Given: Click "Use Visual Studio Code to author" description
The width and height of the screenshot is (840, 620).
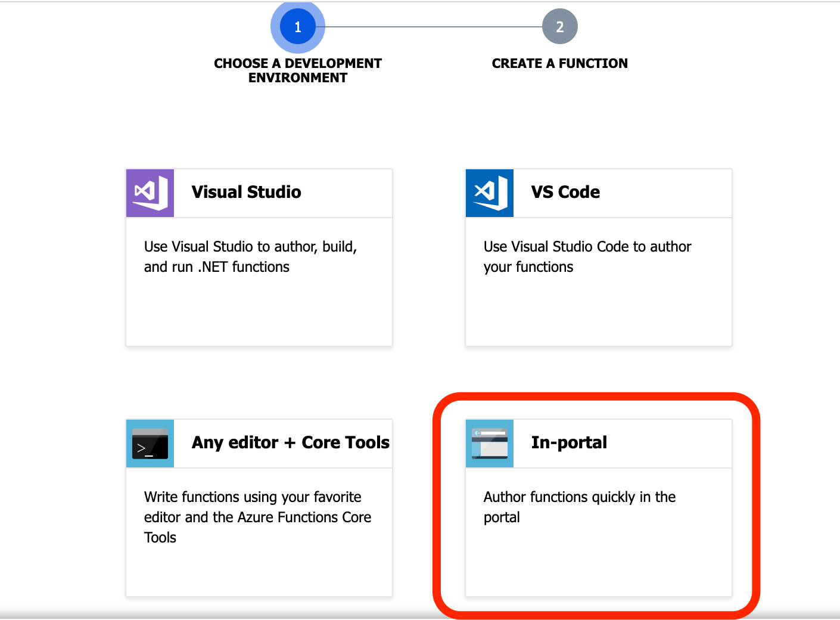Looking at the screenshot, I should [587, 257].
